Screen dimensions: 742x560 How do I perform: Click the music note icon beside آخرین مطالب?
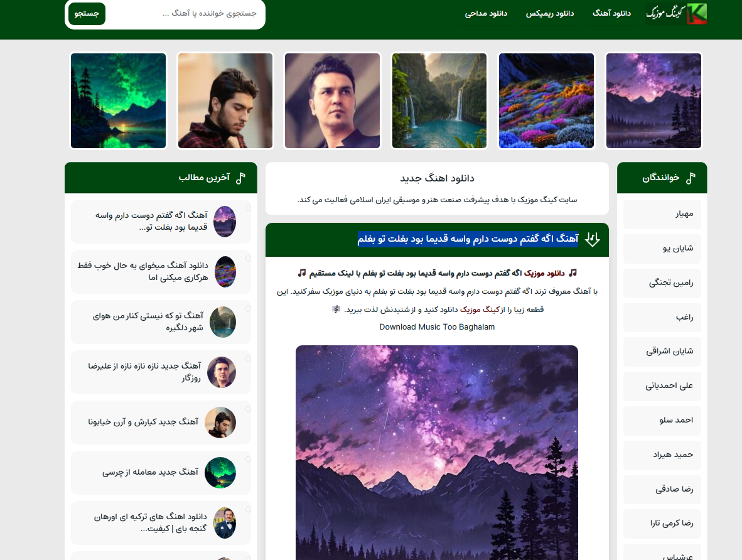click(241, 178)
